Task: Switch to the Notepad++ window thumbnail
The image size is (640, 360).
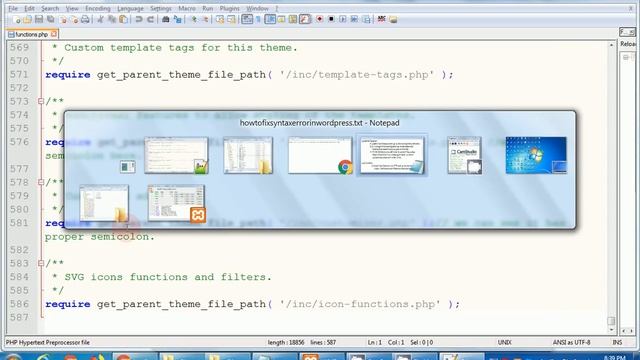Action: [176, 156]
